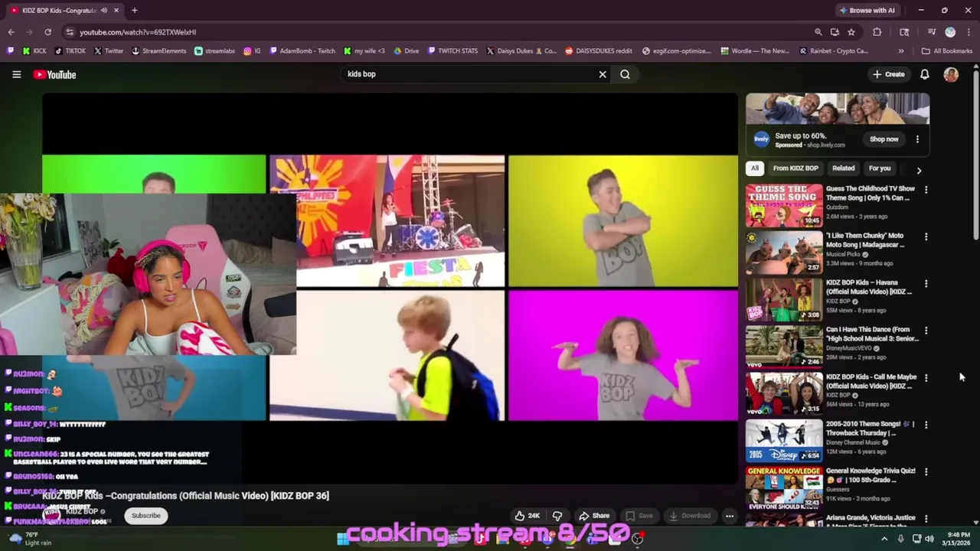Bookmark this page with star icon
Viewport: 980px width, 551px height.
(851, 32)
